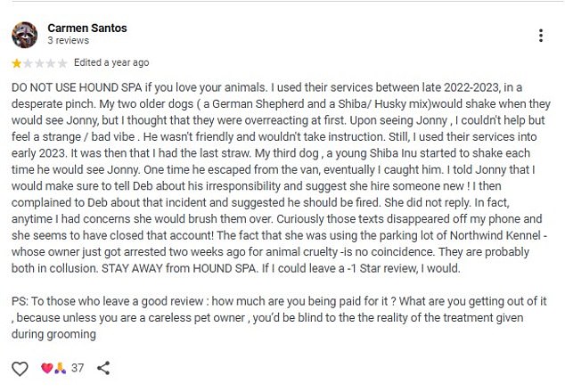The image size is (565, 392).
Task: Click the filled first gold star
Action: (x=16, y=63)
